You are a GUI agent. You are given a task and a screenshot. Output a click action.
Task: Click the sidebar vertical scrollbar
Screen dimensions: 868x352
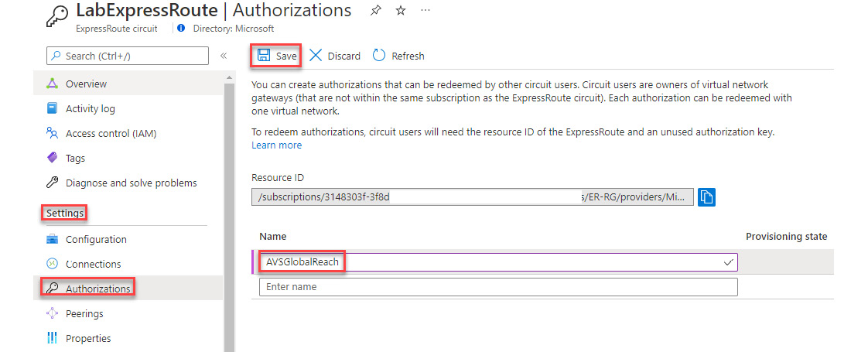(229, 216)
